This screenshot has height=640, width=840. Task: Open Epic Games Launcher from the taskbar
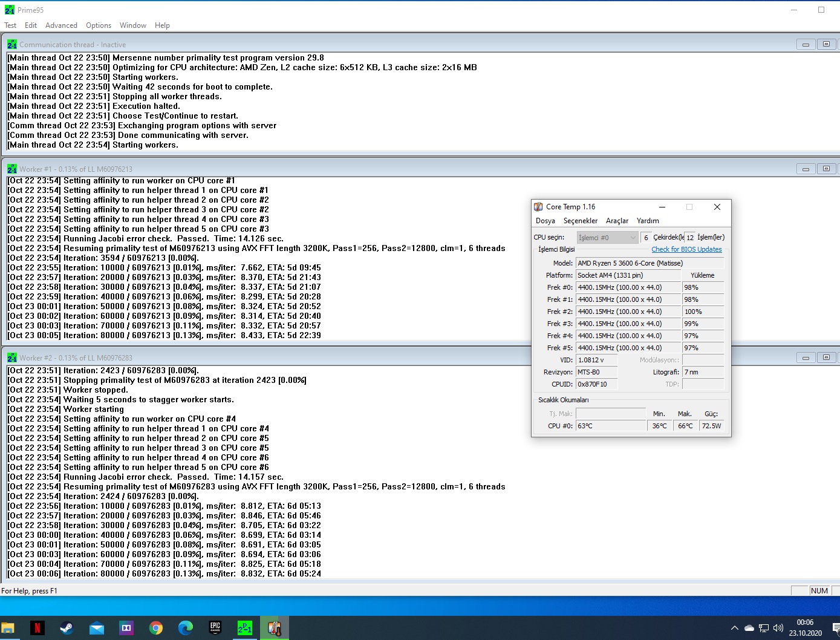(215, 628)
